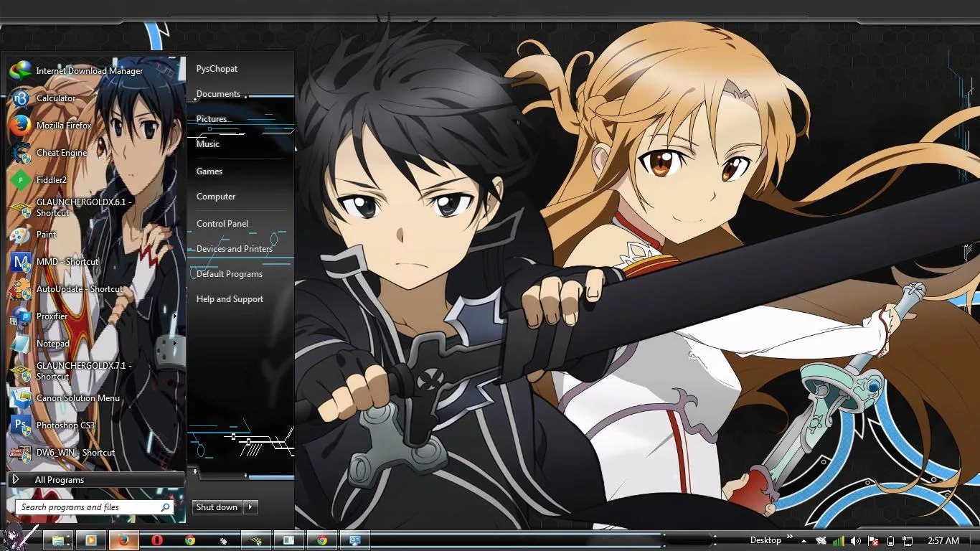
Task: Launch Calculator from the Start menu
Action: tap(96, 98)
